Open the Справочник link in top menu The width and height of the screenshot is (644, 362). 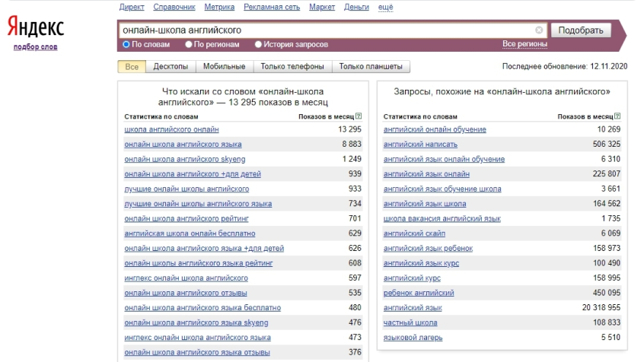174,7
